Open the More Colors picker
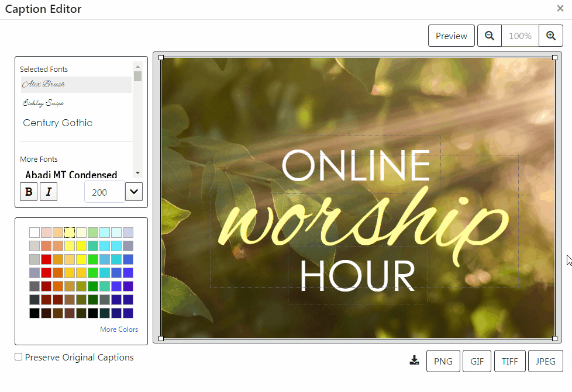The image size is (572, 392). 119,329
